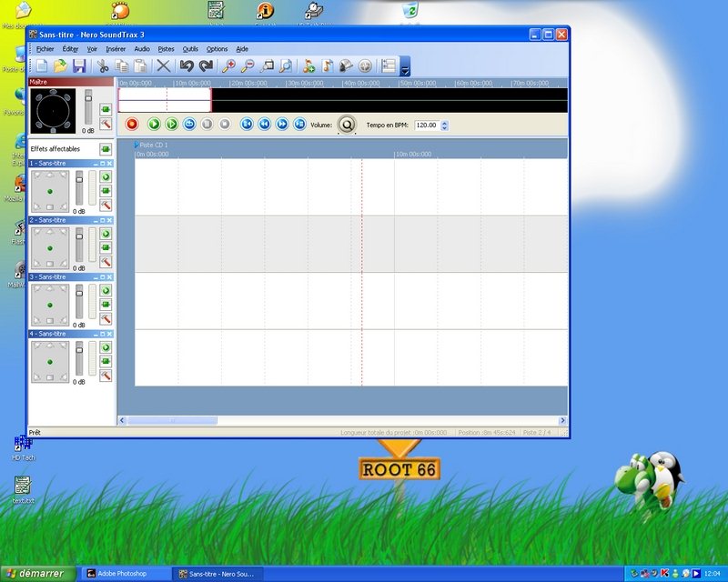
Task: Minimize the 3 - Sans-titre track panel
Action: pos(96,277)
